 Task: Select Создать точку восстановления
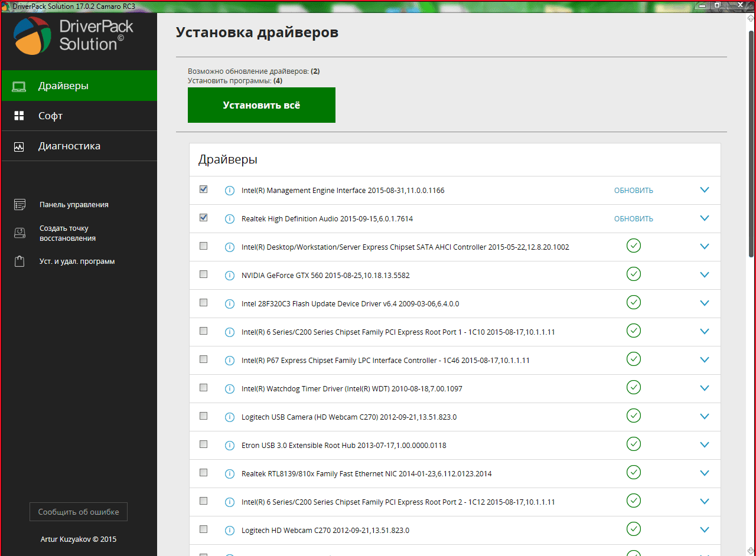click(x=67, y=233)
